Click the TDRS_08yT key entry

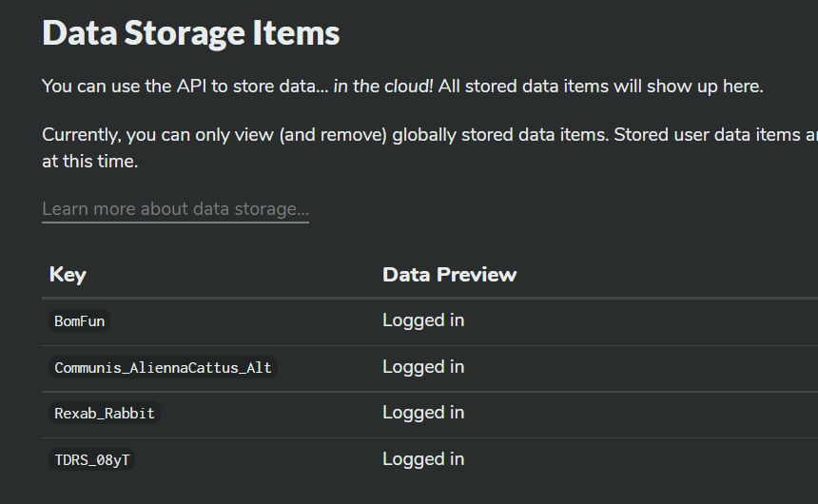92,460
